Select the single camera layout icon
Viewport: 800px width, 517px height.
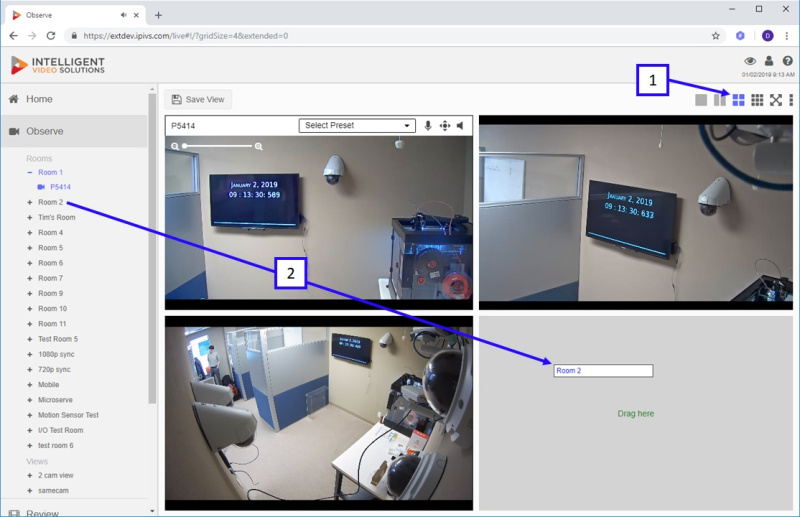701,100
